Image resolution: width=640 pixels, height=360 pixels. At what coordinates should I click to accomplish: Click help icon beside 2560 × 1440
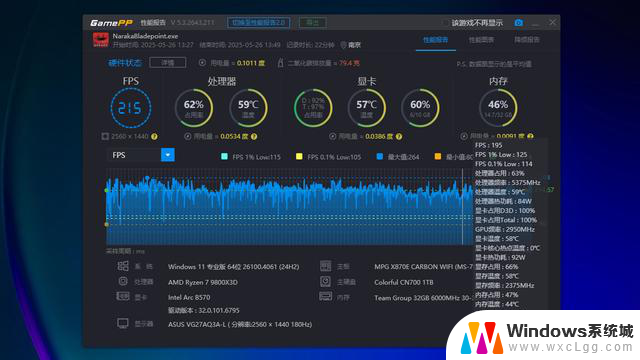[x=154, y=137]
